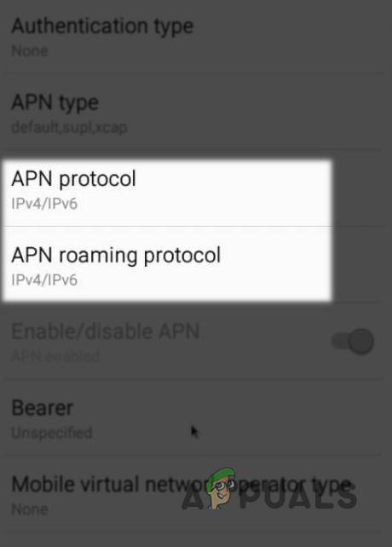Tap the IPv4/IPv6 value under APN protocol

[x=44, y=204]
